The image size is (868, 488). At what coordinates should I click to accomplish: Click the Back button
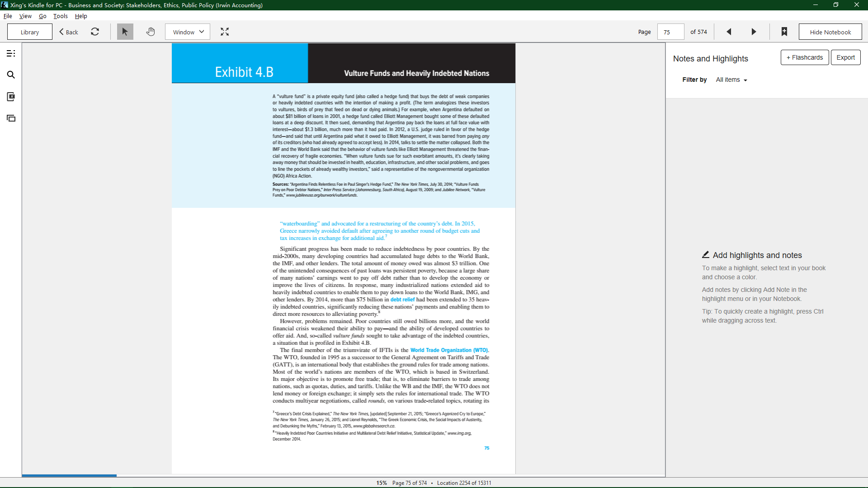pyautogui.click(x=69, y=32)
